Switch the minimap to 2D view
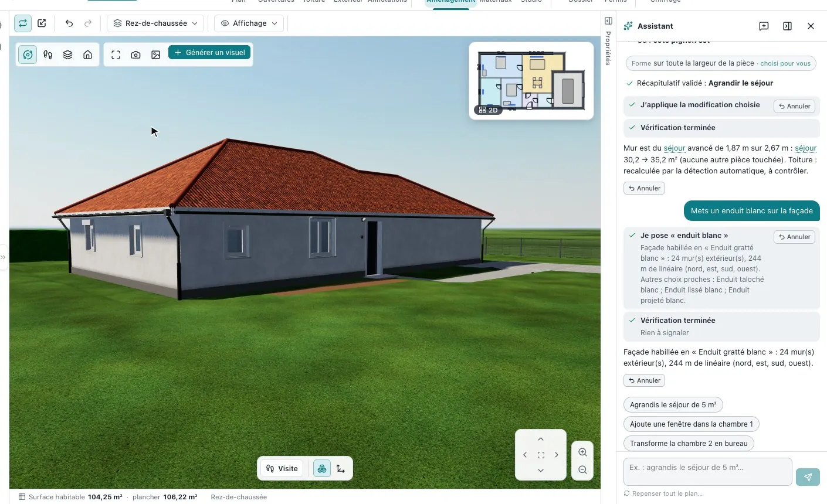 pos(488,110)
